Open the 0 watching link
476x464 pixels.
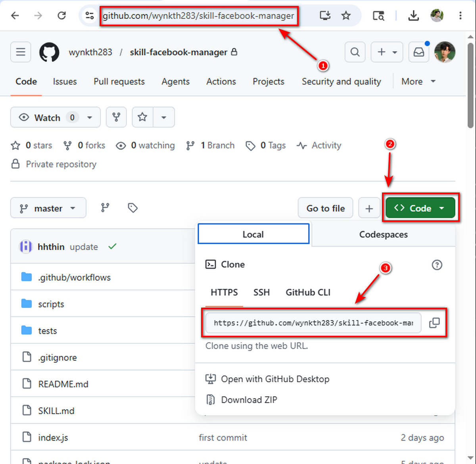coord(145,145)
